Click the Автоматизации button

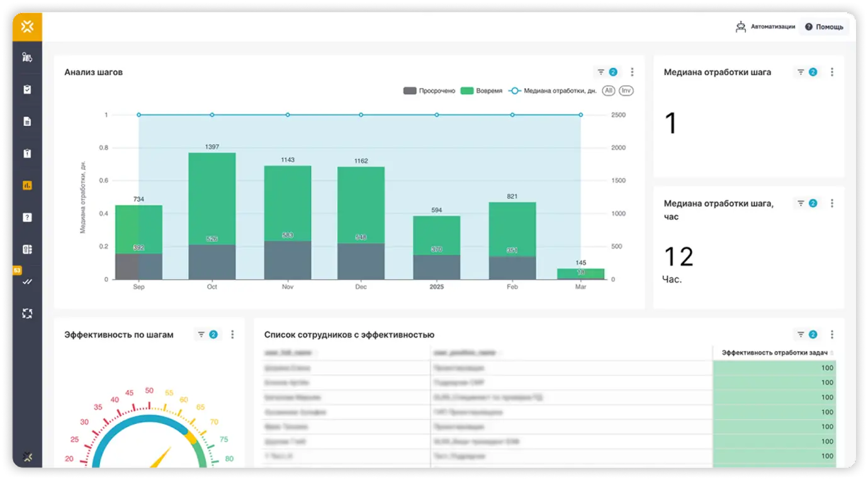click(x=765, y=27)
